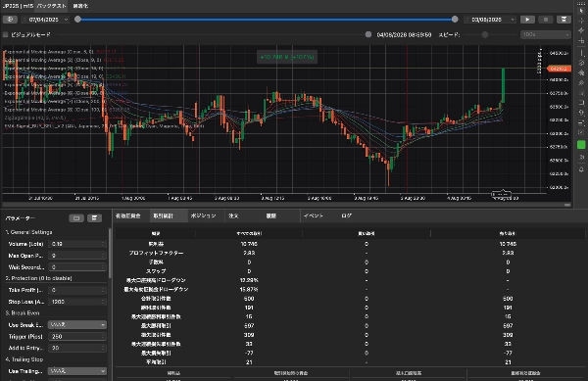Screen dimensions: 588x381
Task: Select the cursor pointer tool
Action: point(581,11)
